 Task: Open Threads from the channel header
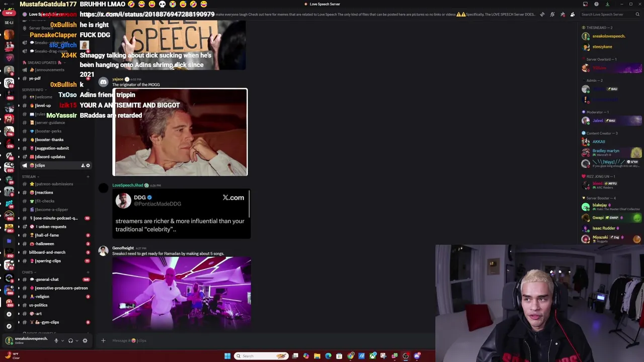click(542, 14)
